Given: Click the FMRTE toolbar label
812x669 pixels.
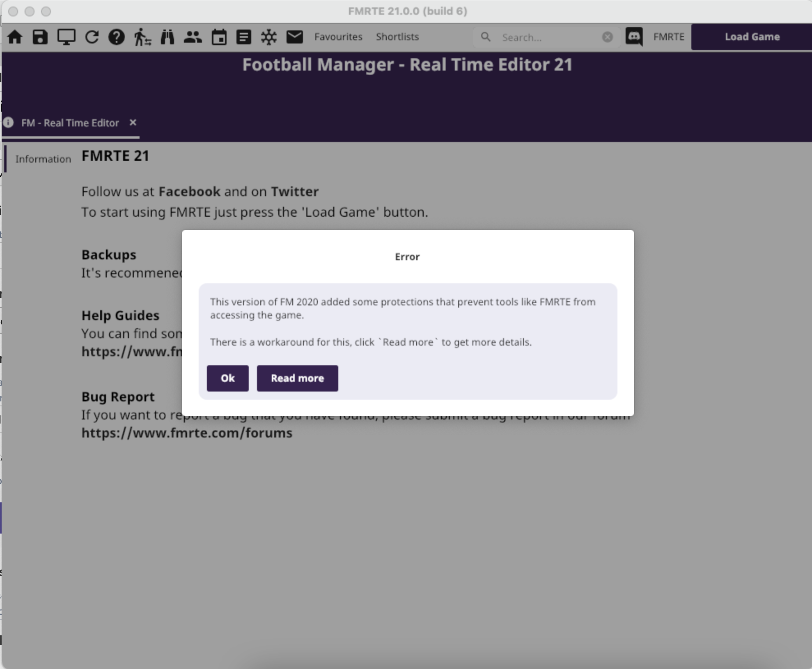Looking at the screenshot, I should pyautogui.click(x=669, y=37).
